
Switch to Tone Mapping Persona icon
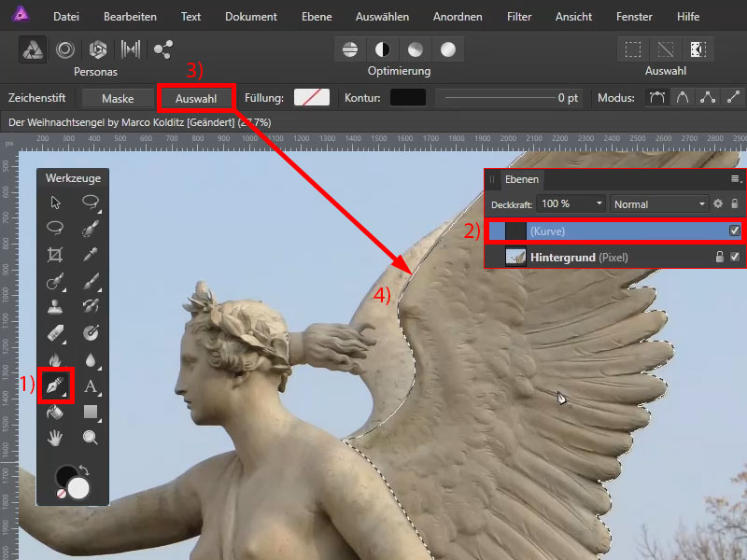point(130,49)
